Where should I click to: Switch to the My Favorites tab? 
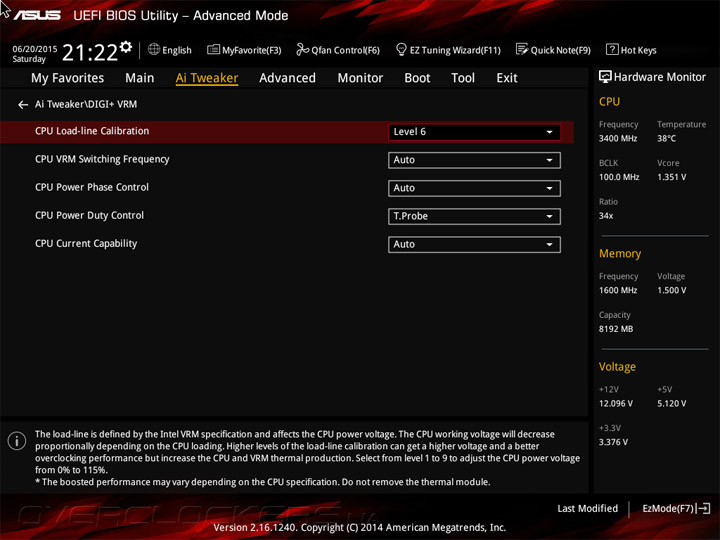coord(68,78)
